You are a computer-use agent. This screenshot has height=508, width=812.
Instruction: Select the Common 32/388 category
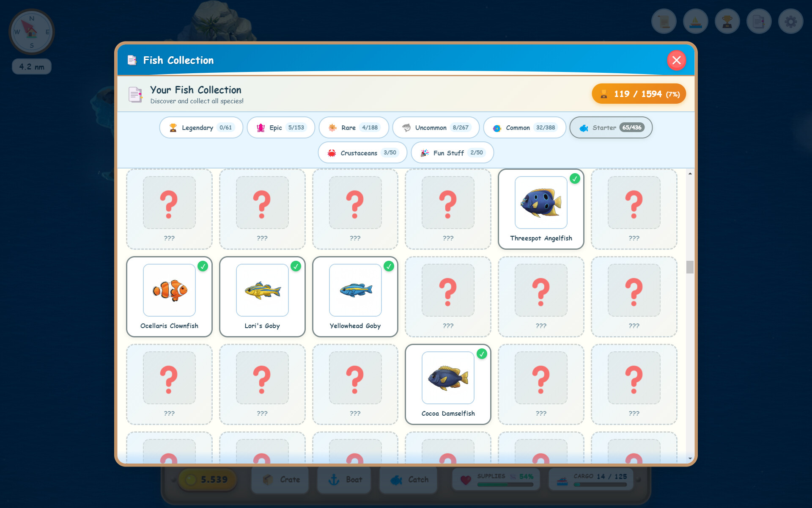click(524, 127)
